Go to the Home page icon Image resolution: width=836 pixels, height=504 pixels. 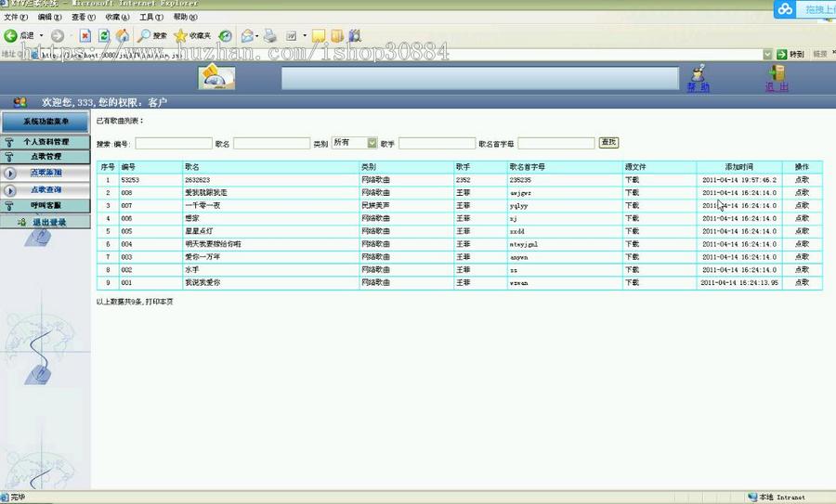click(123, 35)
